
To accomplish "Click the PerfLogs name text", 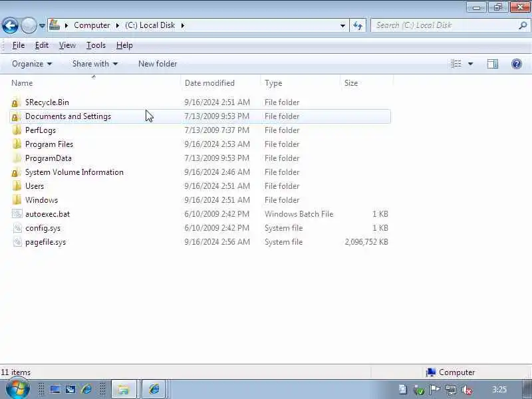I will pyautogui.click(x=41, y=130).
